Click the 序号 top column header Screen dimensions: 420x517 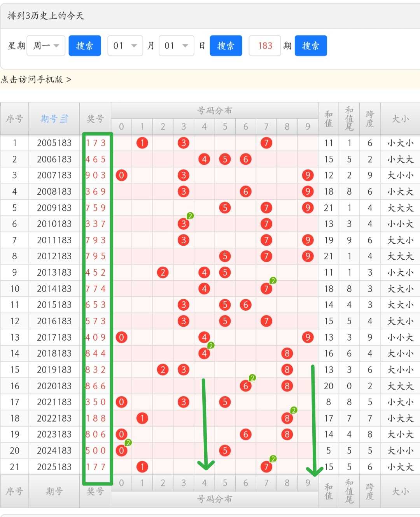click(x=14, y=119)
